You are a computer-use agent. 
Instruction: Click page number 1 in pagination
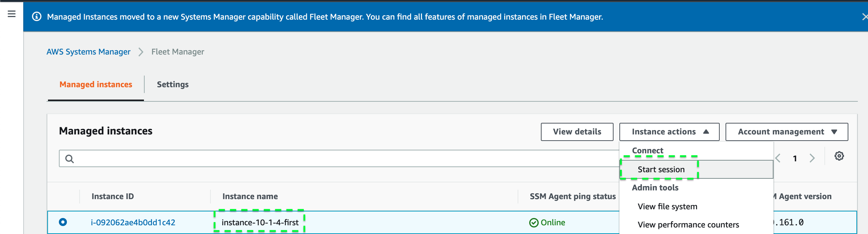pos(795,158)
